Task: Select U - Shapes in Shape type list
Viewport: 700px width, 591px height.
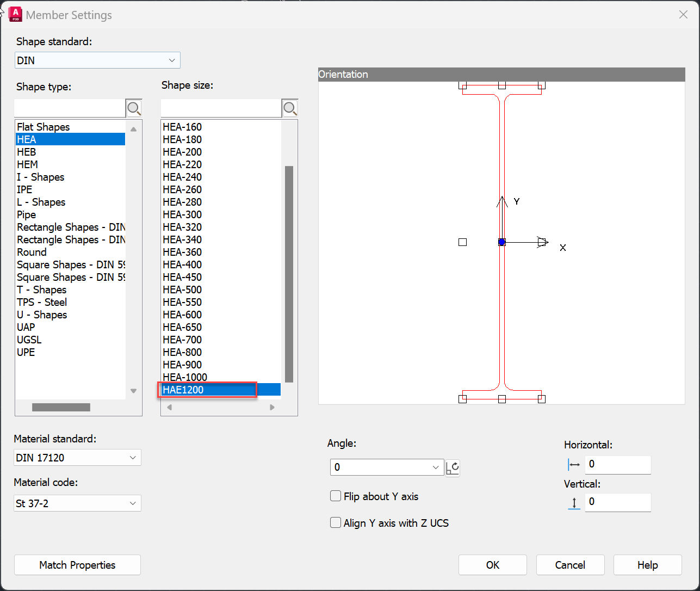Action: pos(70,315)
